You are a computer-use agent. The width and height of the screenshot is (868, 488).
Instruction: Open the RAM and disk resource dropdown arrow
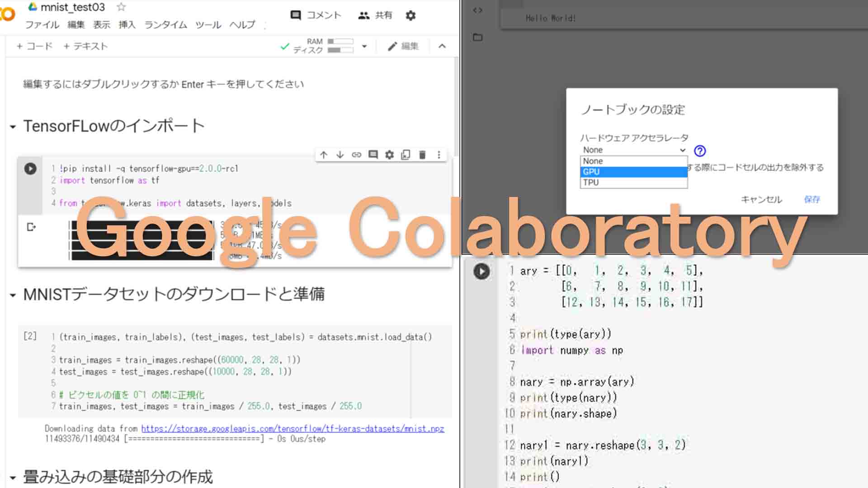[364, 46]
